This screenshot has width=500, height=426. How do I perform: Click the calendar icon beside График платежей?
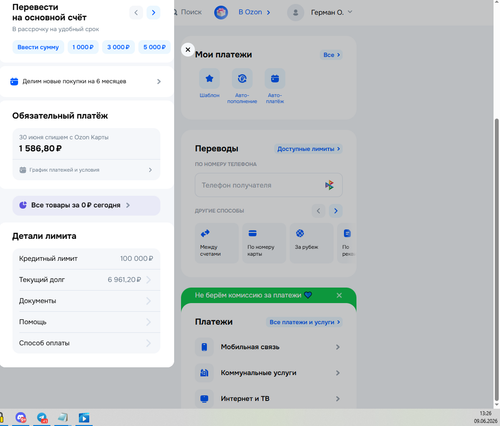pyautogui.click(x=23, y=170)
